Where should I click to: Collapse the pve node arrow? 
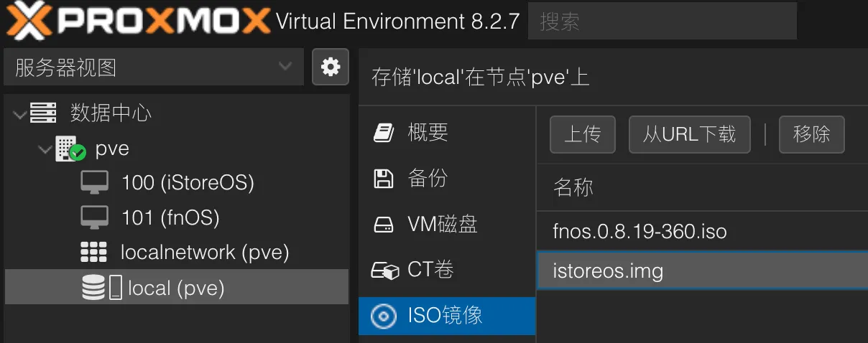(x=45, y=149)
